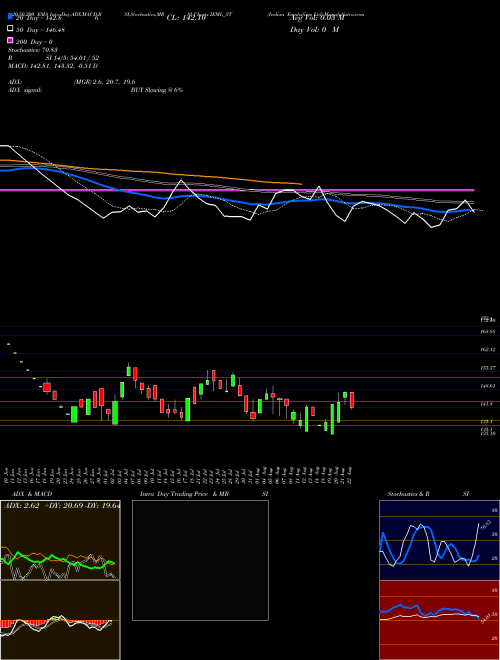Click the 22 Aug date label on the axis

coord(350,474)
